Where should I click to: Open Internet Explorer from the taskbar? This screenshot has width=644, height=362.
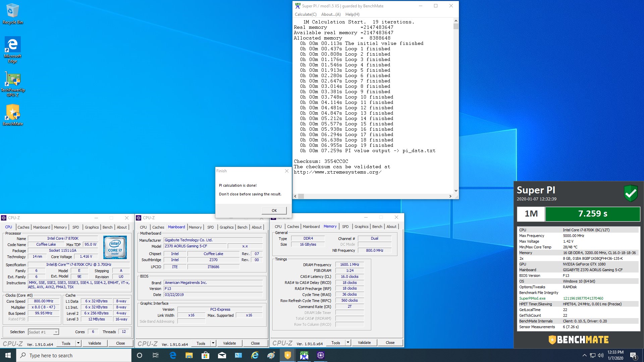[x=255, y=355]
